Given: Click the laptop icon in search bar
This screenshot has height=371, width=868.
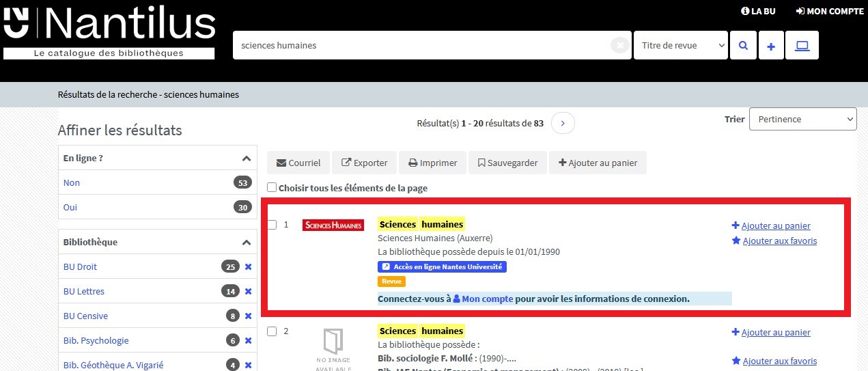Looking at the screenshot, I should pyautogui.click(x=802, y=46).
